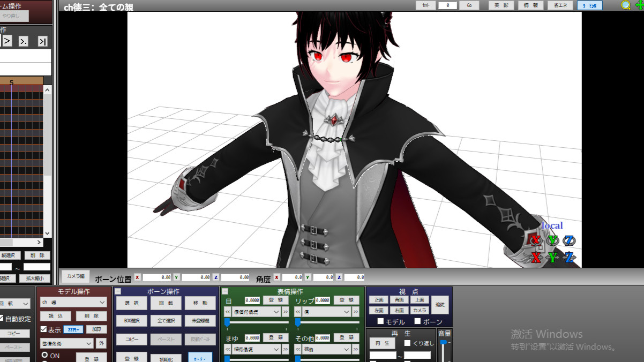Click the blue Z movement axis icon
This screenshot has height=362, width=644.
click(569, 258)
